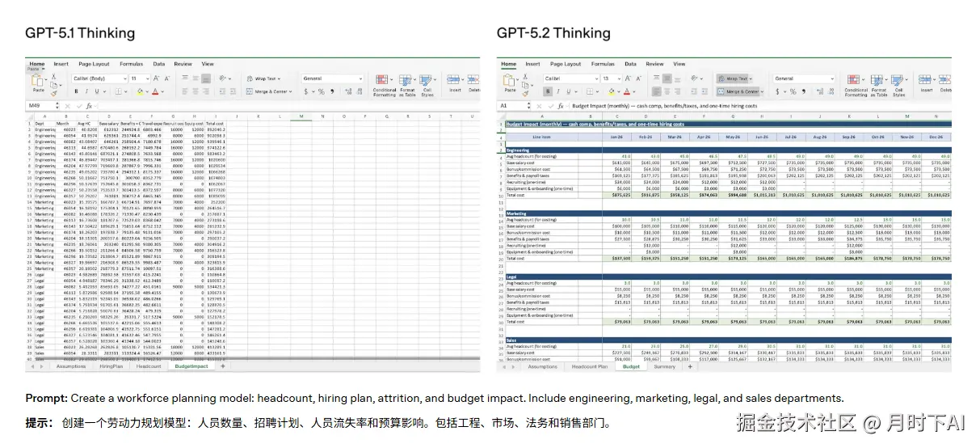This screenshot has height=448, width=980.
Task: Click fill color swatch in GPT-5.2 spreadsheet
Action: 612,91
